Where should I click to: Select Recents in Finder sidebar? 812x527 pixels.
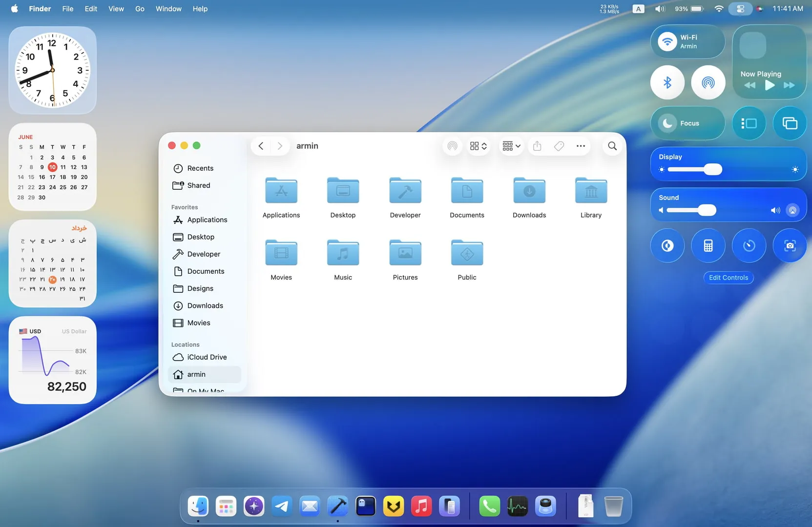click(205, 168)
